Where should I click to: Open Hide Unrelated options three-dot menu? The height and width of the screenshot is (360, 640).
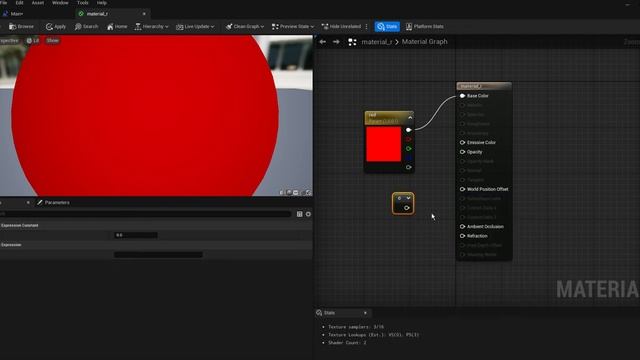pos(367,27)
